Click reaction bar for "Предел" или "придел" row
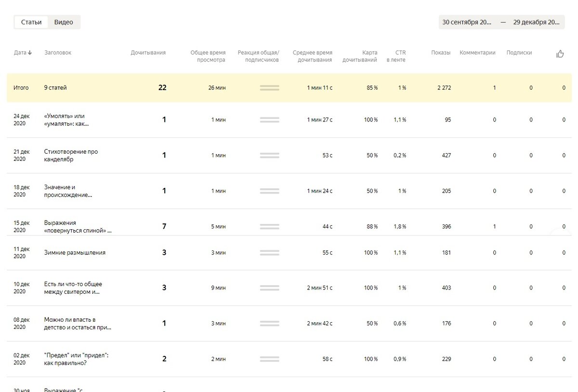The height and width of the screenshot is (392, 578). click(269, 359)
